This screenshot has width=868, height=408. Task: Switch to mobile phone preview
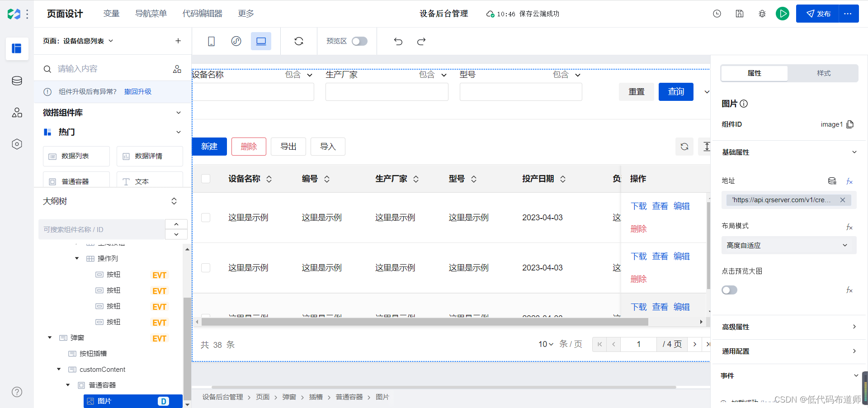tap(211, 41)
